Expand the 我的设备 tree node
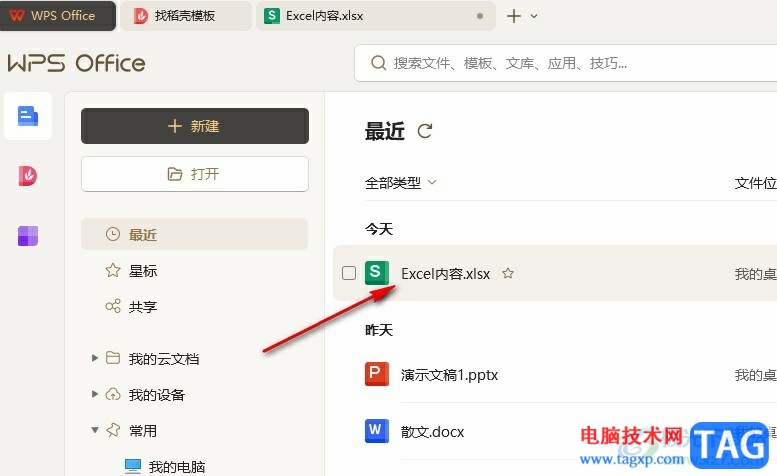Viewport: 777px width, 476px height. [95, 394]
